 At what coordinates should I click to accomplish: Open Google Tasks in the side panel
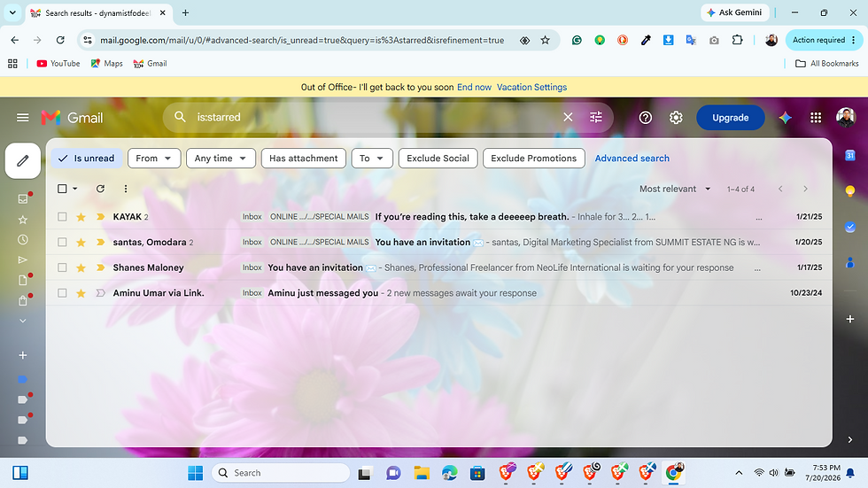pos(850,227)
